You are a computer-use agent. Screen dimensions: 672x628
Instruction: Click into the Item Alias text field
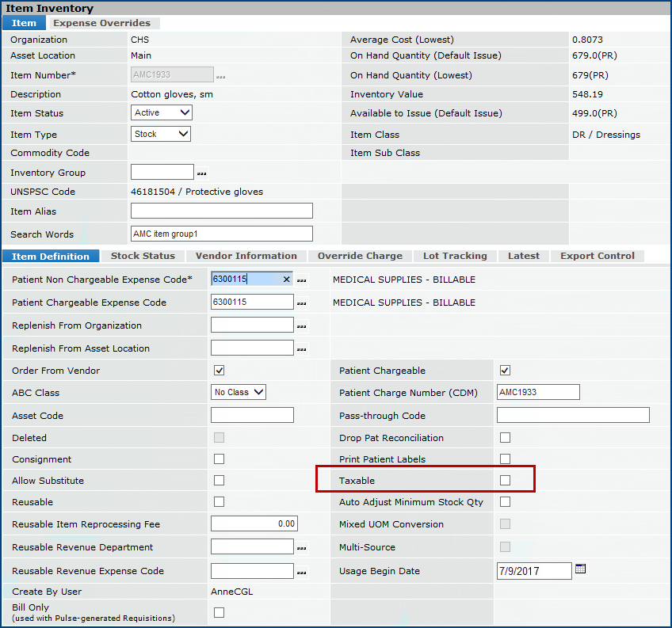(221, 211)
